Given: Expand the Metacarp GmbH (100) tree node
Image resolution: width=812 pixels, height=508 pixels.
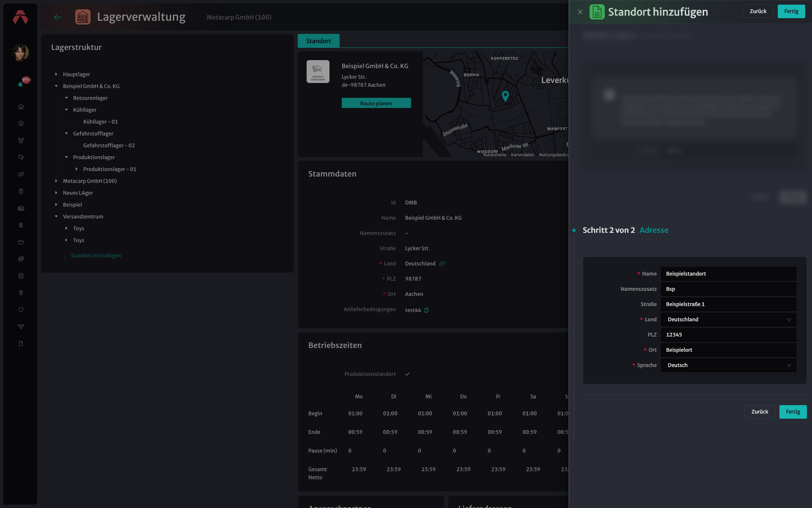Looking at the screenshot, I should pos(56,181).
